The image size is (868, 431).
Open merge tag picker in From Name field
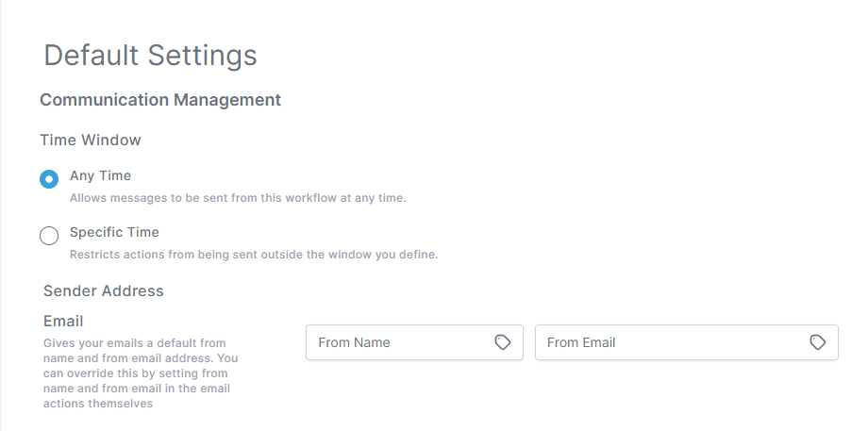coord(502,342)
